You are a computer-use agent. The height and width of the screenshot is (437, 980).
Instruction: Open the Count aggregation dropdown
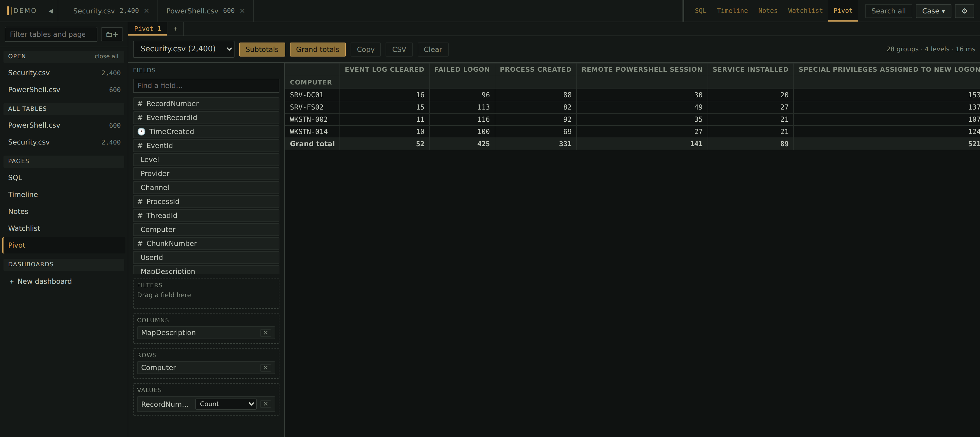[225, 404]
